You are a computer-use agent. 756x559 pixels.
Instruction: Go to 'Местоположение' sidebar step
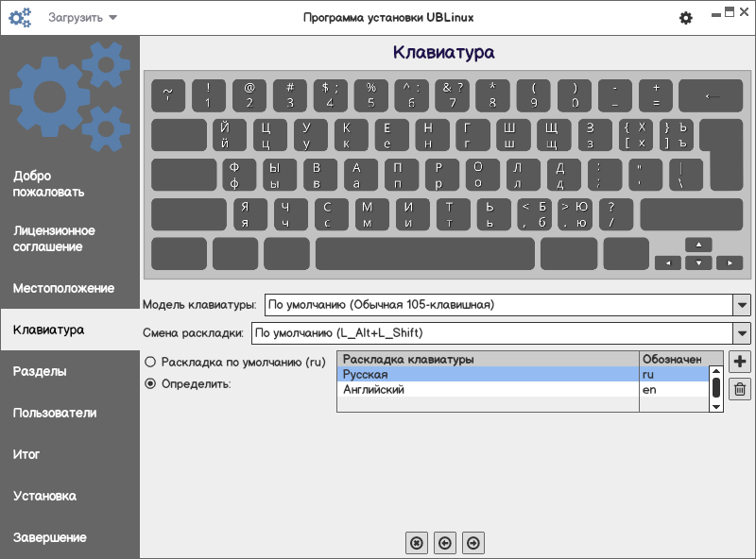(70, 288)
